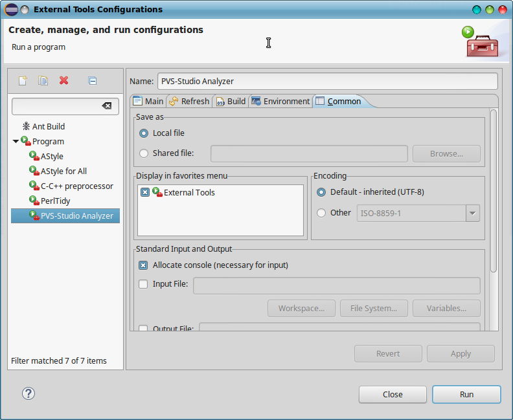The height and width of the screenshot is (420, 513).
Task: Click the Program category label
Action: click(48, 141)
